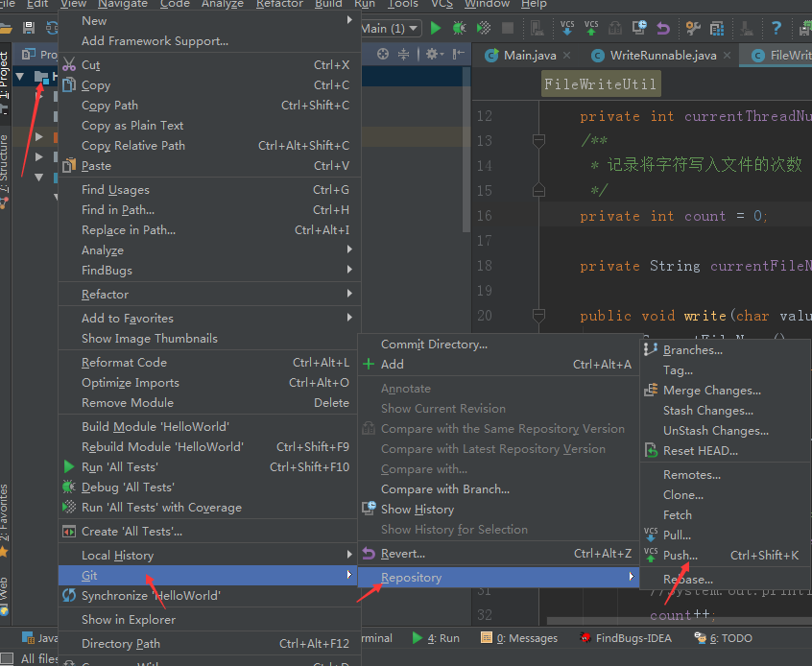
Task: Select Find Usages in context menu
Action: (209, 190)
